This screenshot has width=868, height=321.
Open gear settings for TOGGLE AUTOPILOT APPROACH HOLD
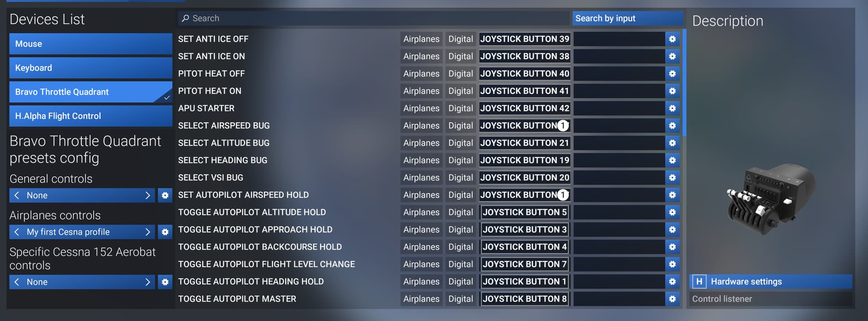point(672,229)
